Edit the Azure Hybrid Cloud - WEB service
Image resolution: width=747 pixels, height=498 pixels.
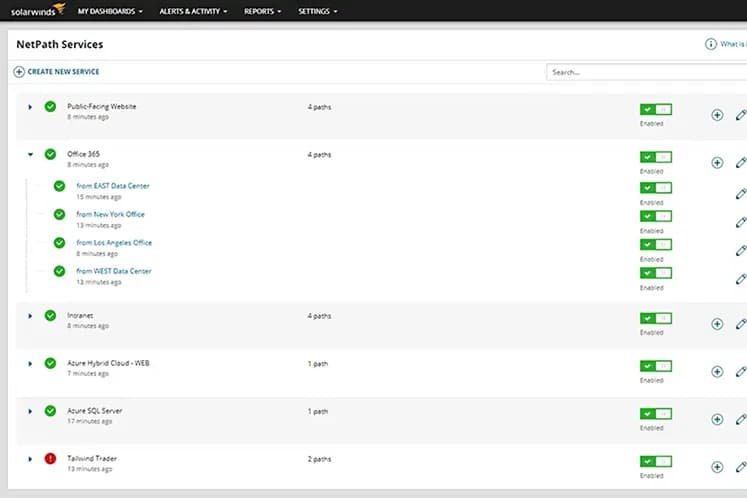pyautogui.click(x=741, y=372)
